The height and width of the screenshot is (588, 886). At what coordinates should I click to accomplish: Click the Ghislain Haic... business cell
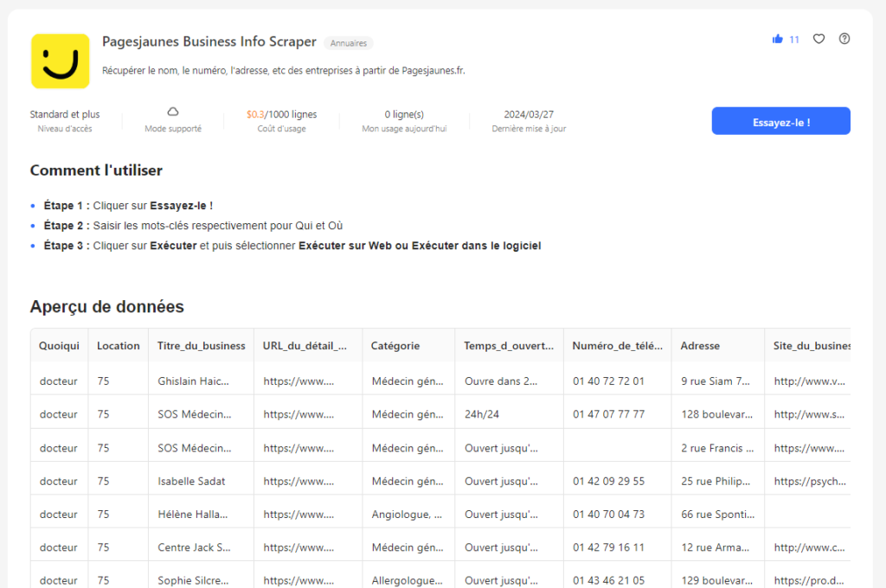coord(201,381)
